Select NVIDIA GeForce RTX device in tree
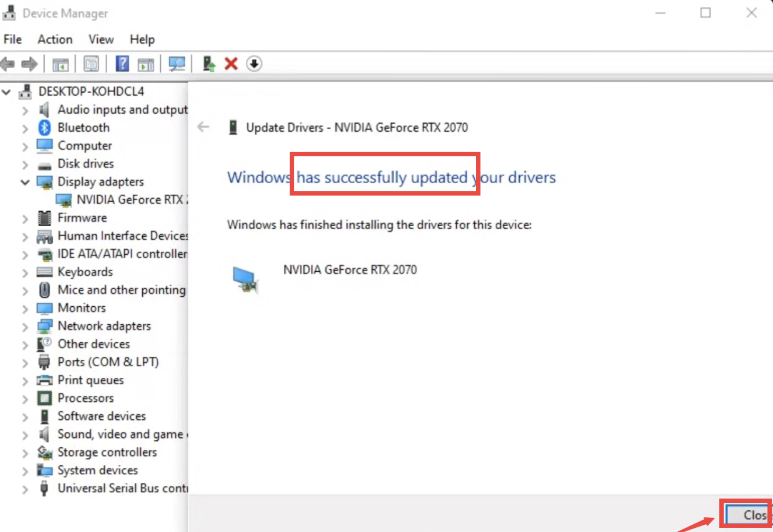Image resolution: width=773 pixels, height=532 pixels. click(x=132, y=200)
